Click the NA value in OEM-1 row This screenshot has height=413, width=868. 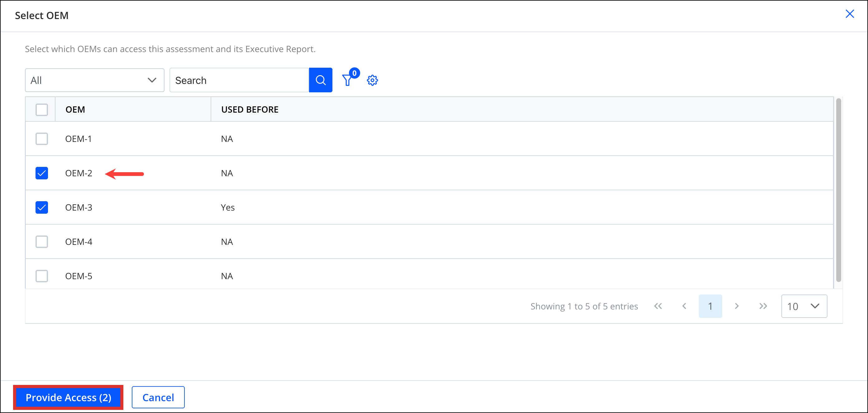click(x=227, y=139)
